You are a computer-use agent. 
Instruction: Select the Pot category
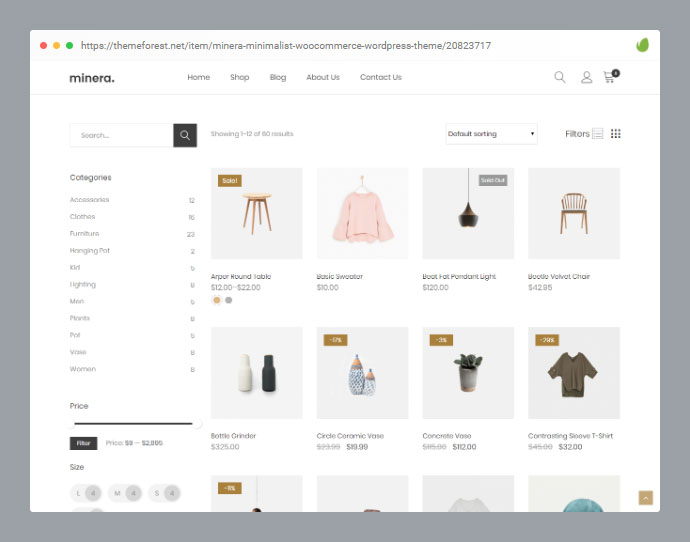click(x=75, y=335)
